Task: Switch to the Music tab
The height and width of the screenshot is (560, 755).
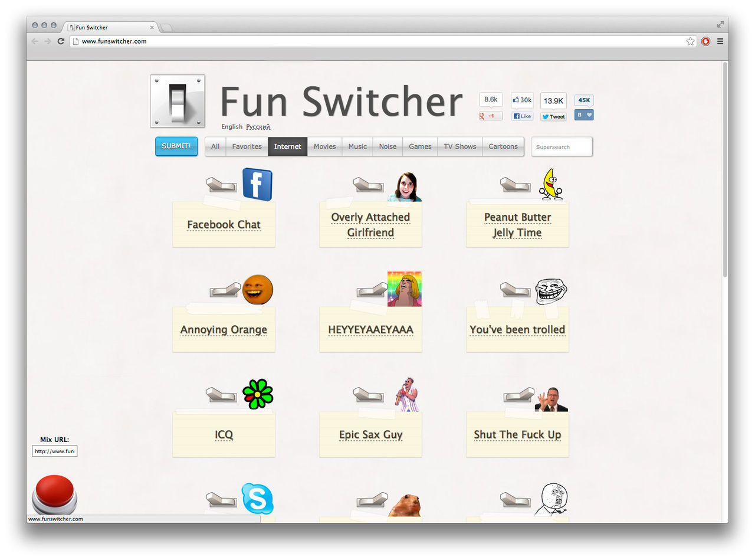Action: tap(357, 146)
